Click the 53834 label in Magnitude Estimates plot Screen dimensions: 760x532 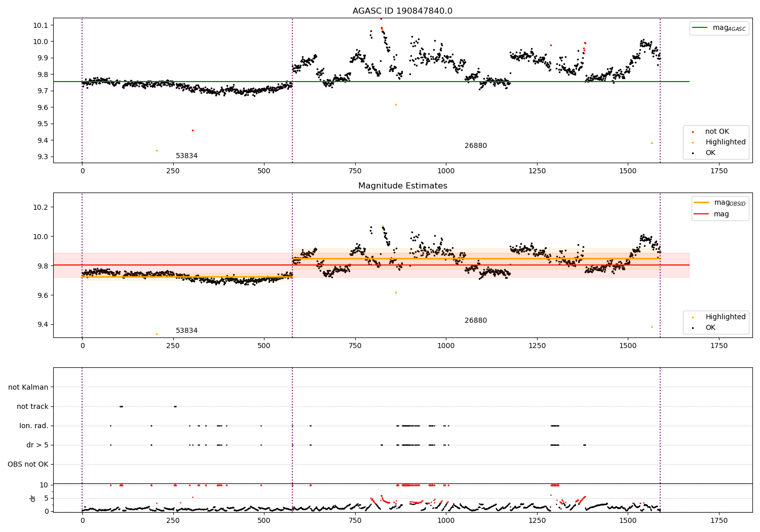(x=186, y=331)
